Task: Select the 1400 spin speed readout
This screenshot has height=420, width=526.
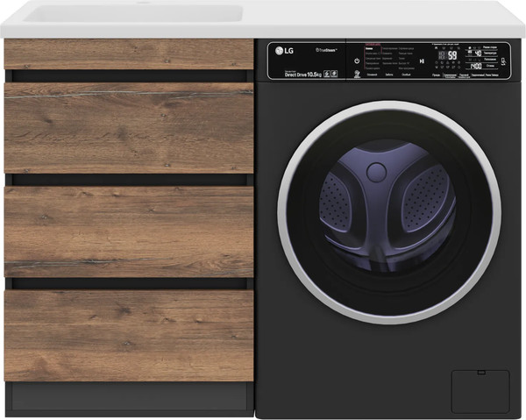Action: pos(474,65)
